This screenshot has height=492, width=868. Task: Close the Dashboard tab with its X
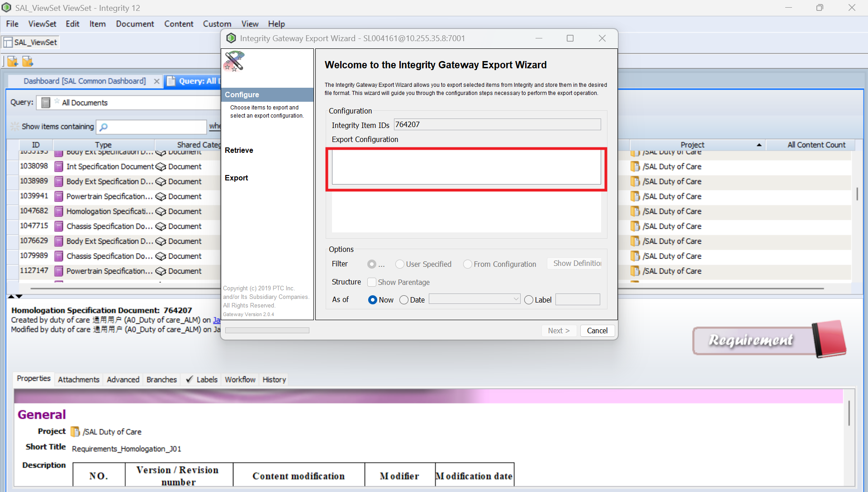157,81
